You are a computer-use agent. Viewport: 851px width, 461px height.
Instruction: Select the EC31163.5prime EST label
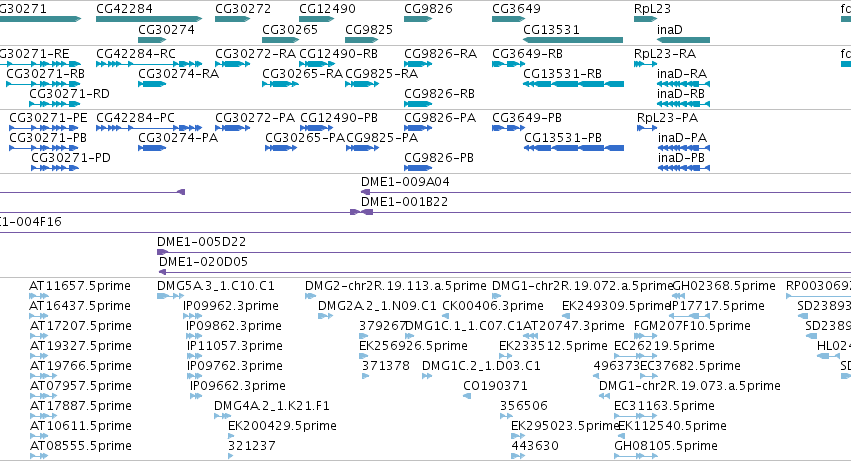point(664,406)
